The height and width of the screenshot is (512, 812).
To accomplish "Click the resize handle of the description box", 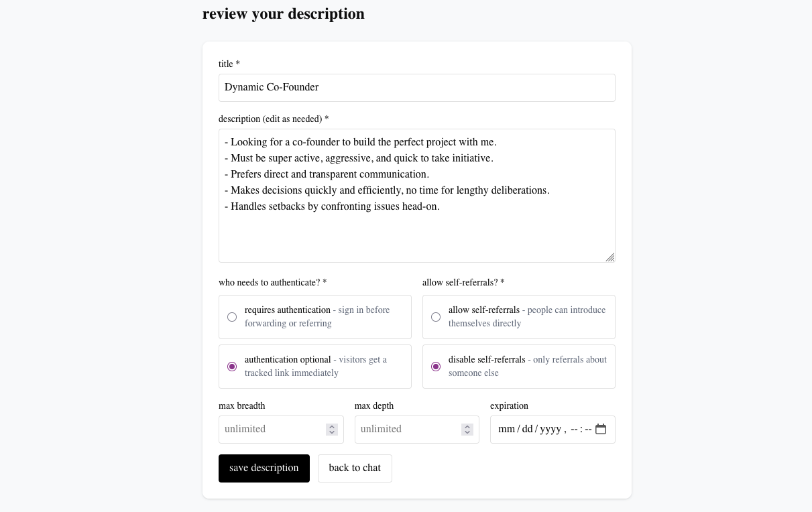I will [611, 257].
